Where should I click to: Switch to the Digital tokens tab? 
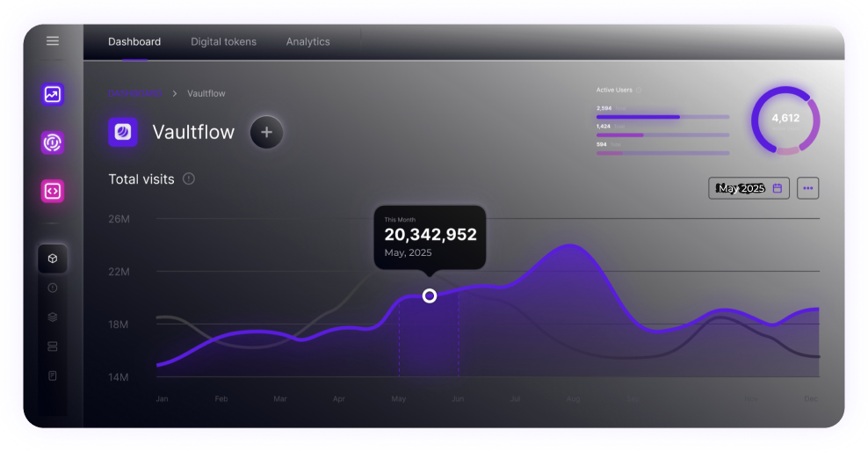(x=223, y=41)
